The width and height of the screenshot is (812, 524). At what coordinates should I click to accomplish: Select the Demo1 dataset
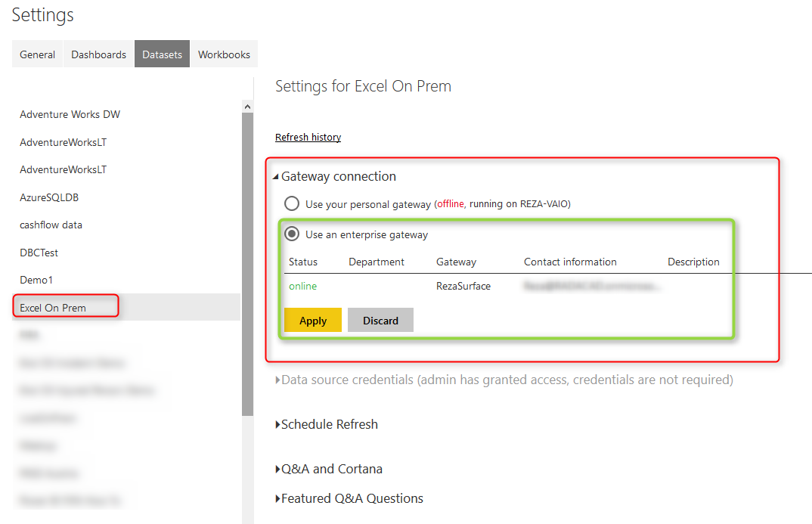coord(36,279)
